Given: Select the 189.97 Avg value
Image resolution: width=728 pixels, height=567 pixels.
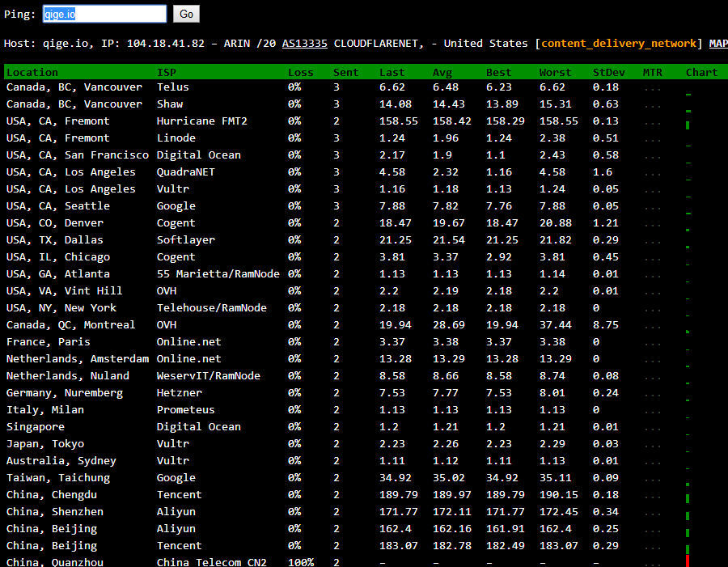Looking at the screenshot, I should tap(451, 495).
